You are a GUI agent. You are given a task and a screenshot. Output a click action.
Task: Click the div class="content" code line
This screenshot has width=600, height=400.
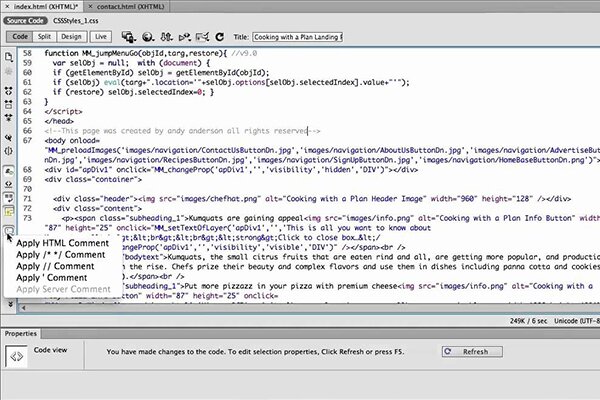tap(97, 209)
